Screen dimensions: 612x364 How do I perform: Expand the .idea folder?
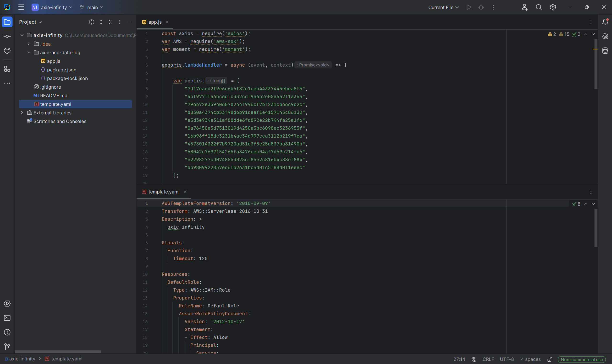point(29,44)
